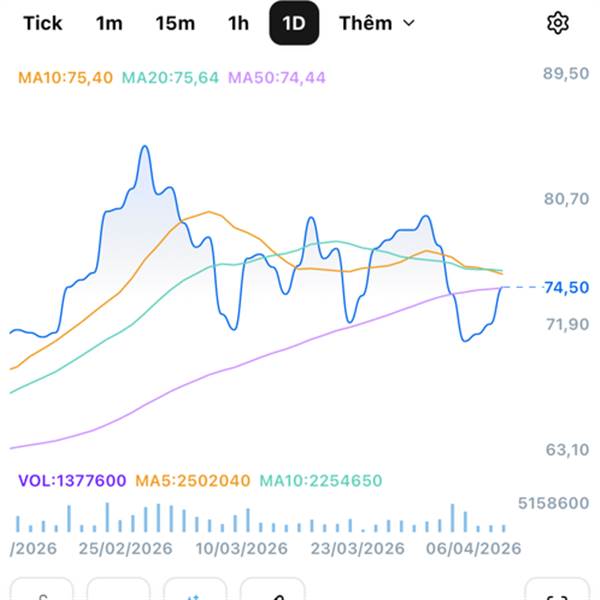
Task: Click the 25/02/2026 date axis label
Action: click(x=125, y=549)
